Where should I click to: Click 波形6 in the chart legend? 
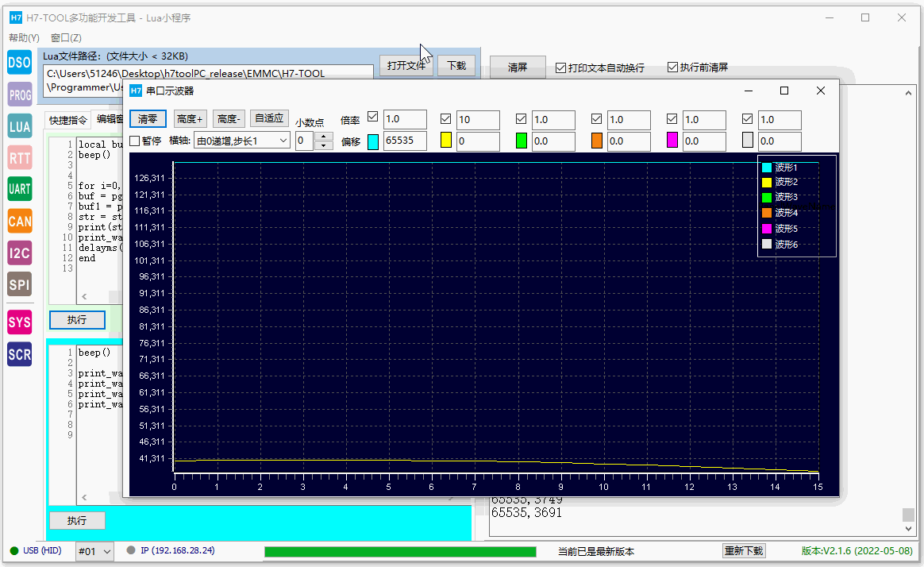(x=780, y=244)
